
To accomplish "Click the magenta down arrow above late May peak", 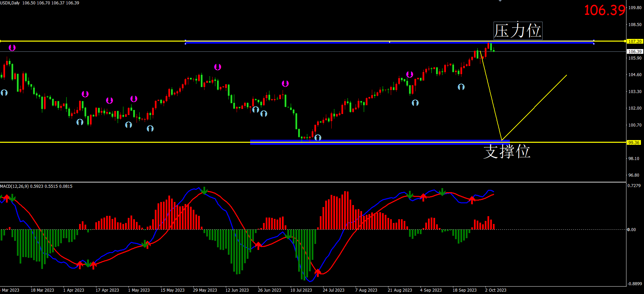I will tap(218, 67).
